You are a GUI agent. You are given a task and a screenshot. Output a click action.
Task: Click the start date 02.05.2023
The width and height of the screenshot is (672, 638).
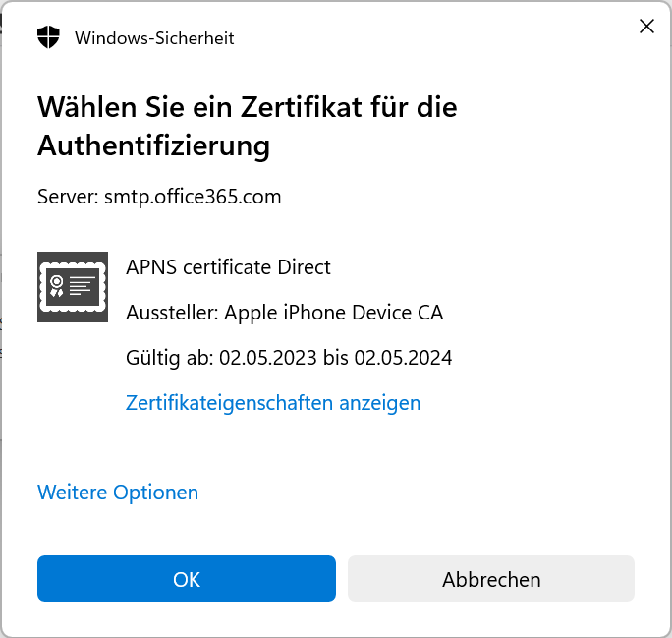click(268, 358)
